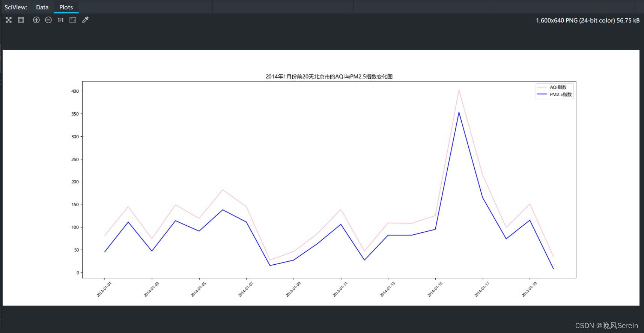
Task: Click the y-axis label 400
Action: click(x=75, y=91)
